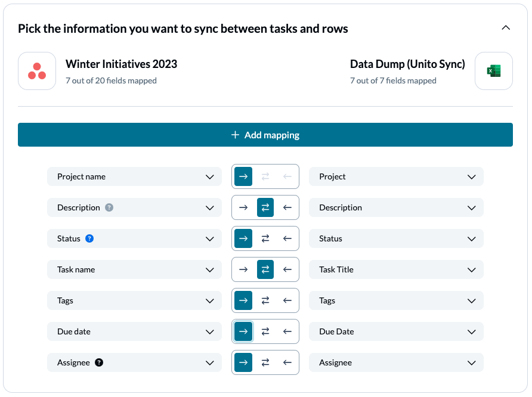Open the Tags dropdown in the right column
The width and height of the screenshot is (532, 397).
[471, 300]
